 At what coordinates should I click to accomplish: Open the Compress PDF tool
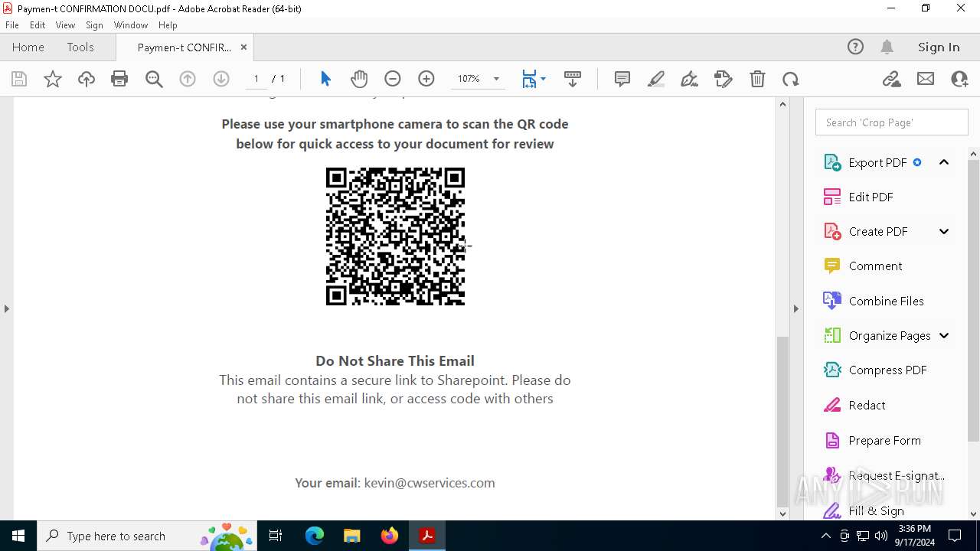click(887, 370)
